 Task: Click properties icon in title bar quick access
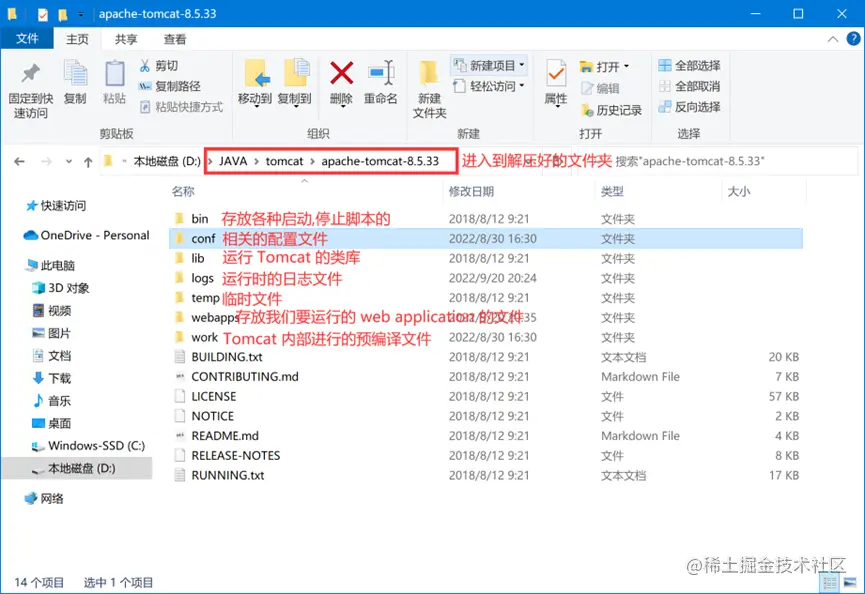42,14
